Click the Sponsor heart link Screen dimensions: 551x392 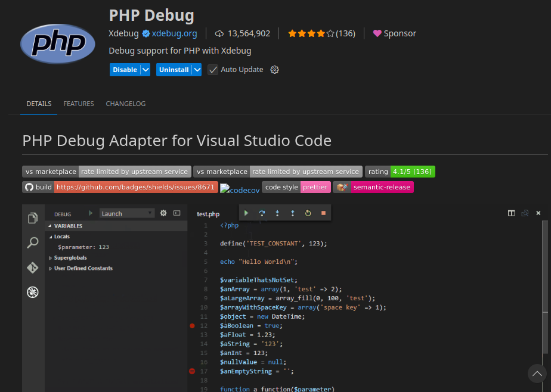coord(395,33)
